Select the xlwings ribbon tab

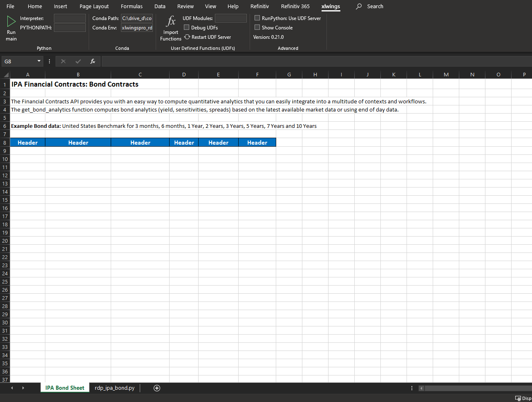(x=331, y=6)
